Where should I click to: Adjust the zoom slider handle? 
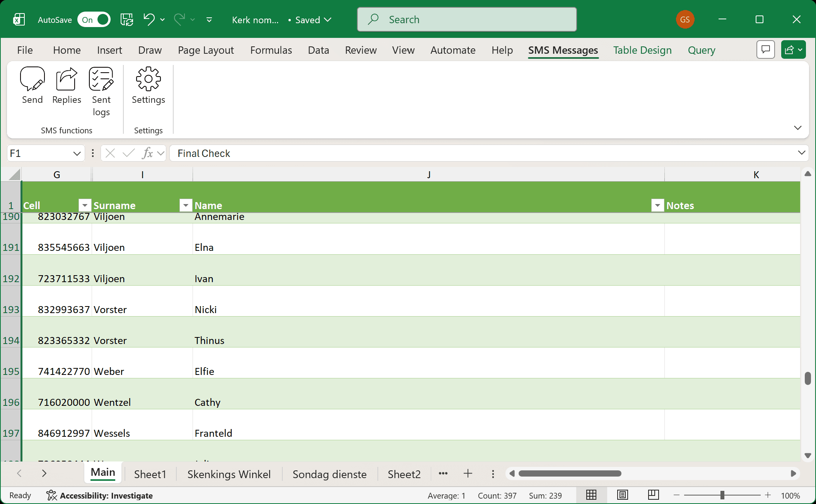(x=722, y=495)
